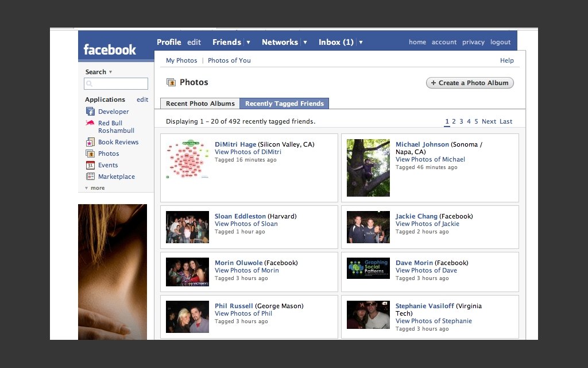
Task: Open DiMitri Hage profile name link
Action: [x=235, y=144]
